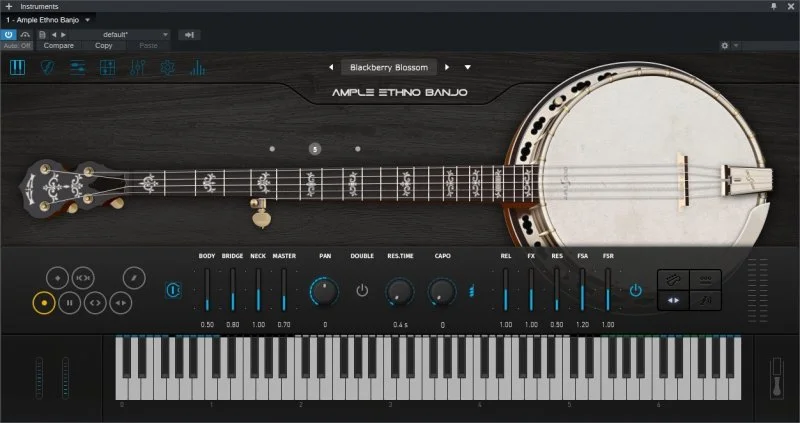This screenshot has width=800, height=423.
Task: Toggle the DOUBLE power switch
Action: (362, 291)
